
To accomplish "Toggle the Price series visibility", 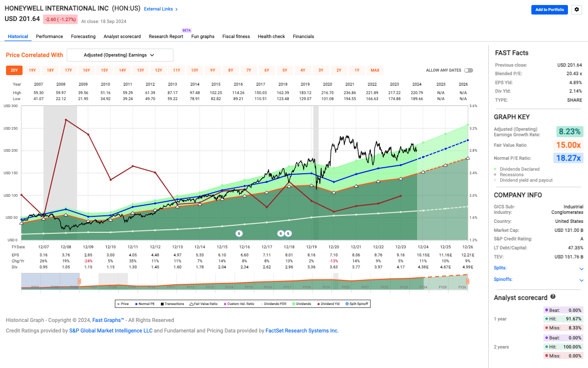I will coord(119,303).
